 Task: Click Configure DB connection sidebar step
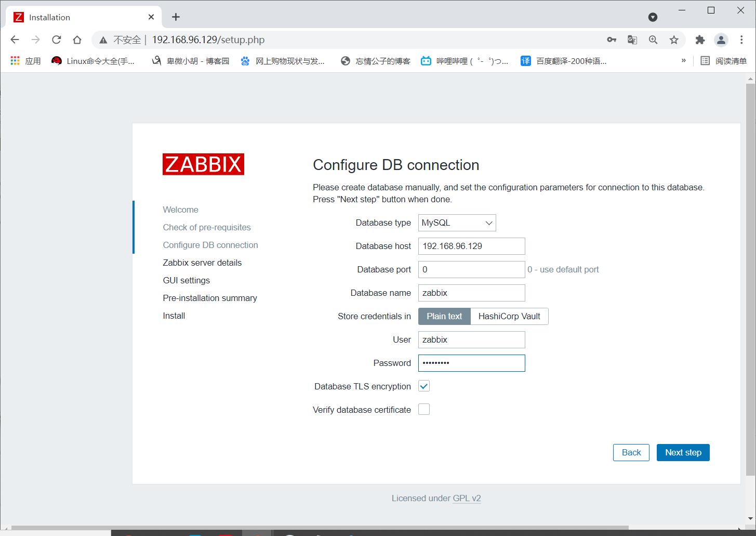pyautogui.click(x=210, y=245)
